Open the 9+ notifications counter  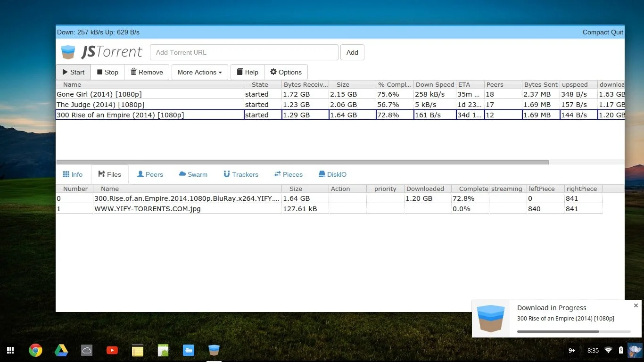pyautogui.click(x=572, y=350)
